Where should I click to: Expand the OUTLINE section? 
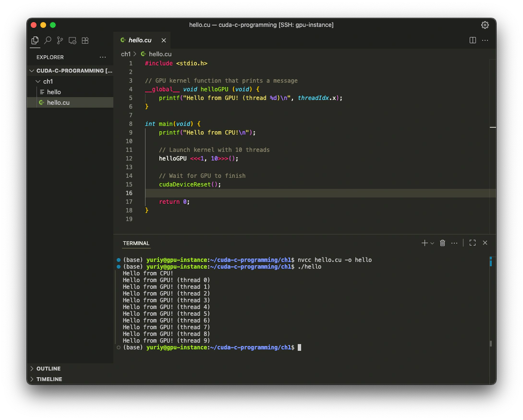[48, 369]
